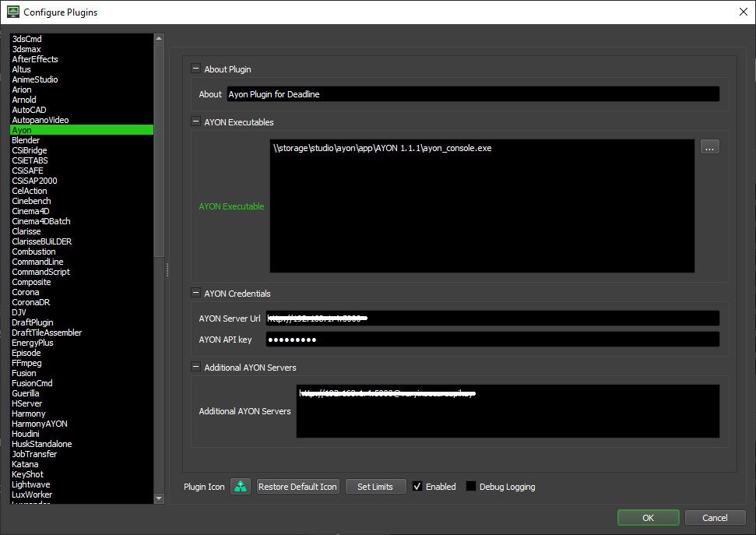Select the CSiBridge plugin
The image size is (756, 535).
[82, 150]
